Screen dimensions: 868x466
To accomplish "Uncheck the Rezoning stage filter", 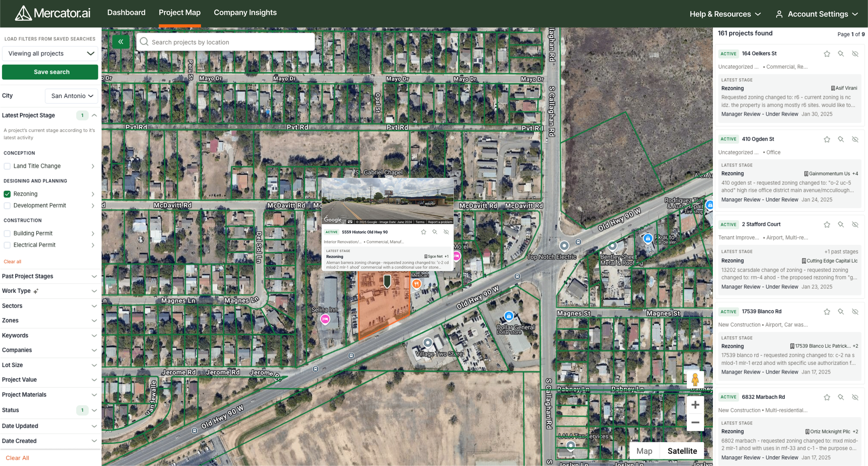I will click(7, 194).
